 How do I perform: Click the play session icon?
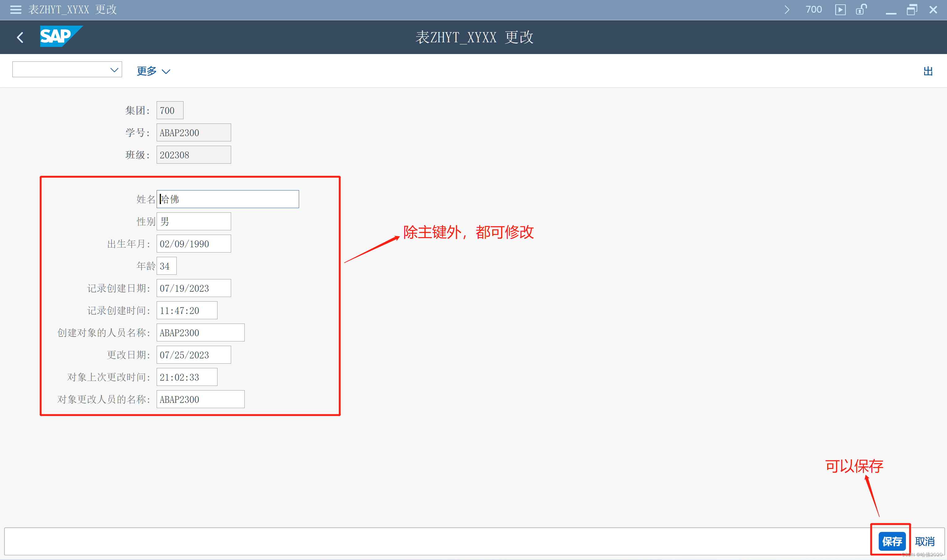pyautogui.click(x=840, y=10)
